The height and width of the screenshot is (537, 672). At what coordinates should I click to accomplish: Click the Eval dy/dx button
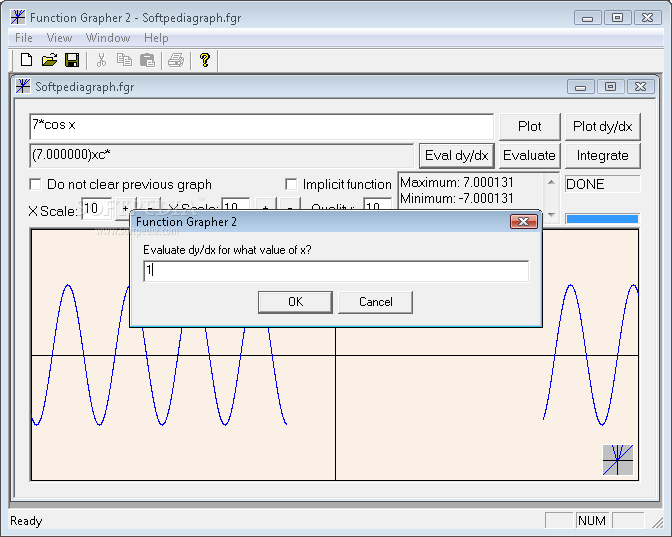click(x=457, y=155)
